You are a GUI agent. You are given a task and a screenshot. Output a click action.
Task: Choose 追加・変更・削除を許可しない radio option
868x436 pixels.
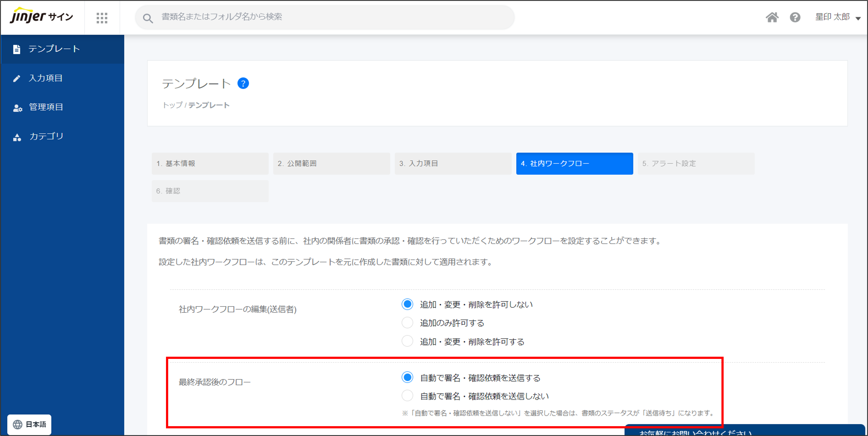(x=407, y=304)
